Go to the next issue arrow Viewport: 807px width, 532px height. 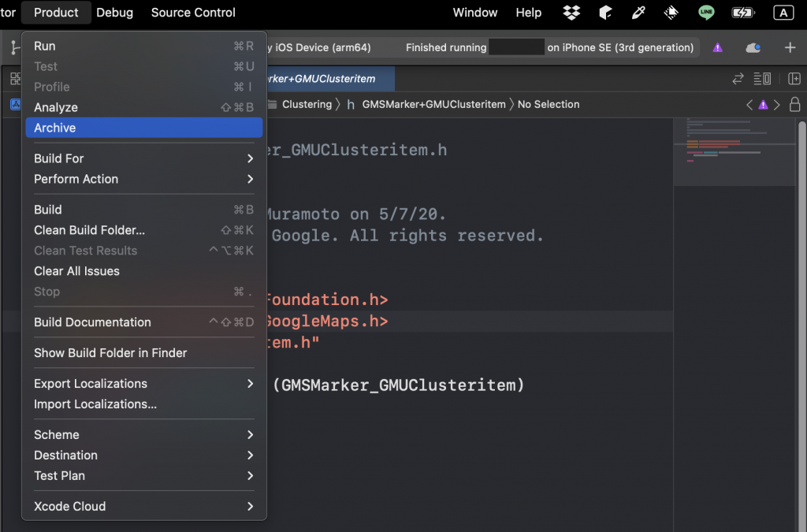(x=777, y=105)
